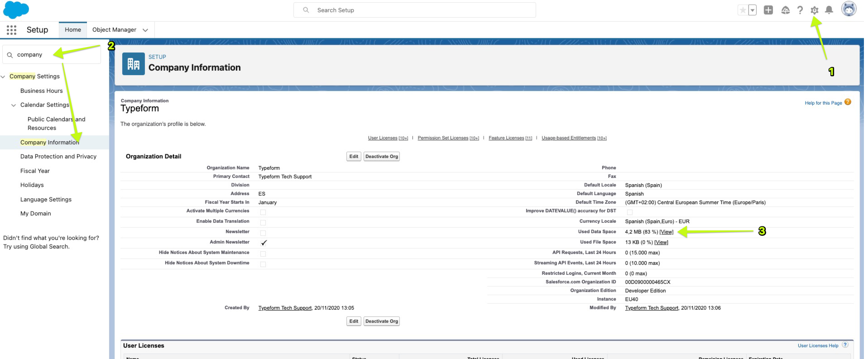868x359 pixels.
Task: Open the notifications bell
Action: (829, 10)
